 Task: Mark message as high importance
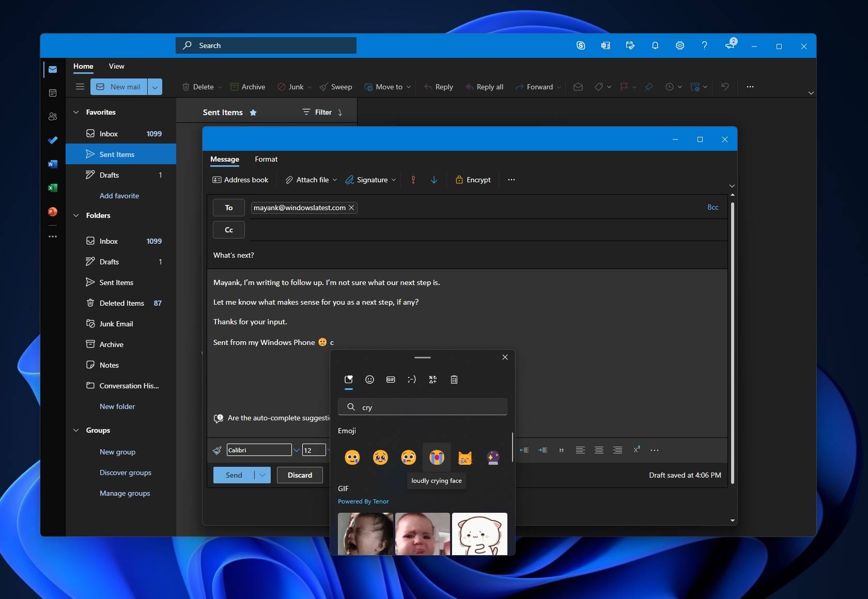[413, 180]
